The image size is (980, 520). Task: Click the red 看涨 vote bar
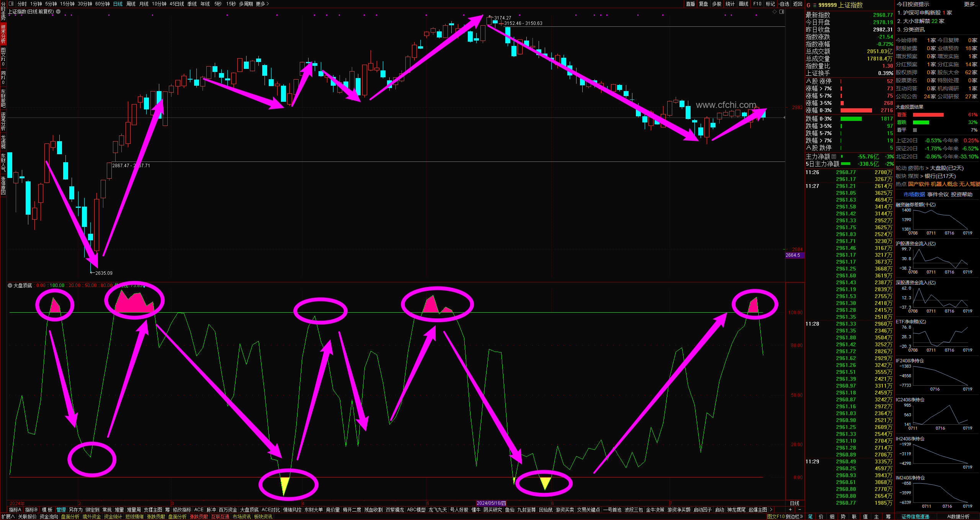928,115
